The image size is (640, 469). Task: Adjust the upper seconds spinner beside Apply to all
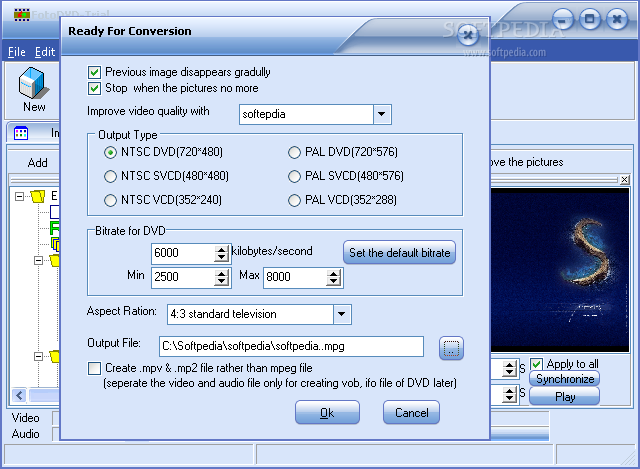click(x=509, y=369)
